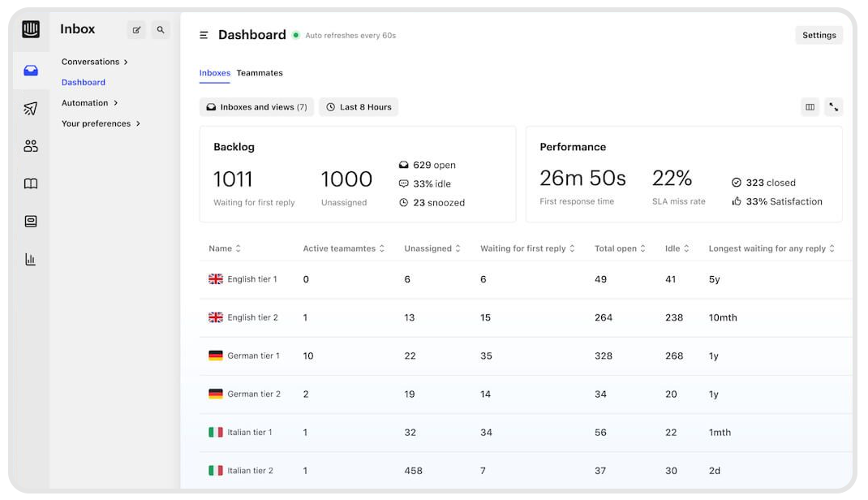Click the clock icon by 23 snoozed
This screenshot has width=868, height=500.
pyautogui.click(x=403, y=203)
